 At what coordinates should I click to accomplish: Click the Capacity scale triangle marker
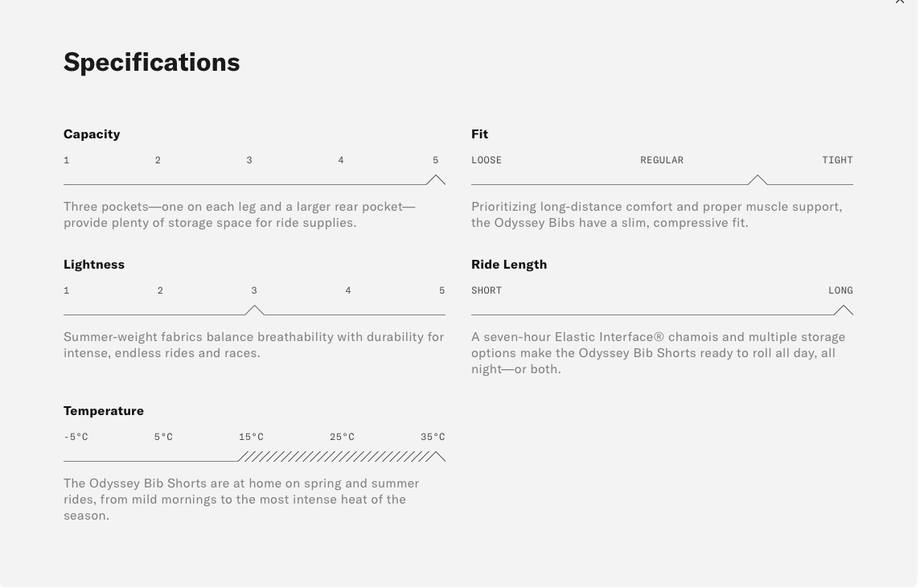pos(436,180)
